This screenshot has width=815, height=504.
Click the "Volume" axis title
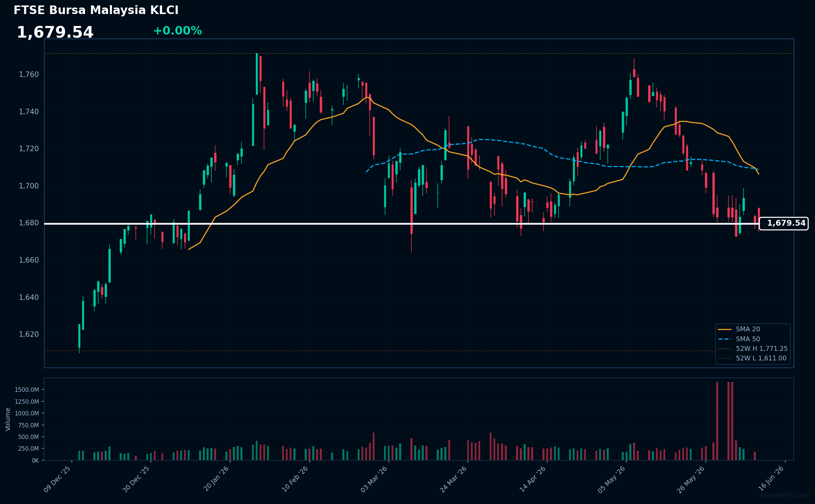[8, 419]
